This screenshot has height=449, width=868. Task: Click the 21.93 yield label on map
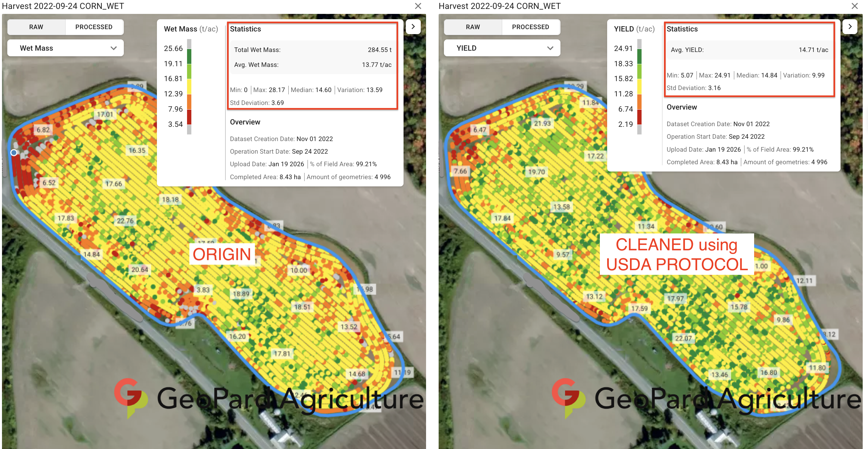tap(542, 124)
